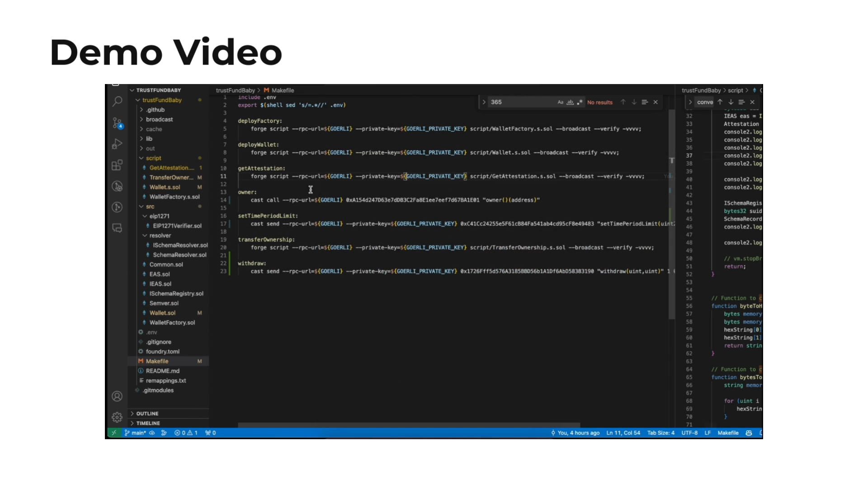Image resolution: width=868 pixels, height=488 pixels.
Task: Collapse the src folder
Action: pos(168,206)
